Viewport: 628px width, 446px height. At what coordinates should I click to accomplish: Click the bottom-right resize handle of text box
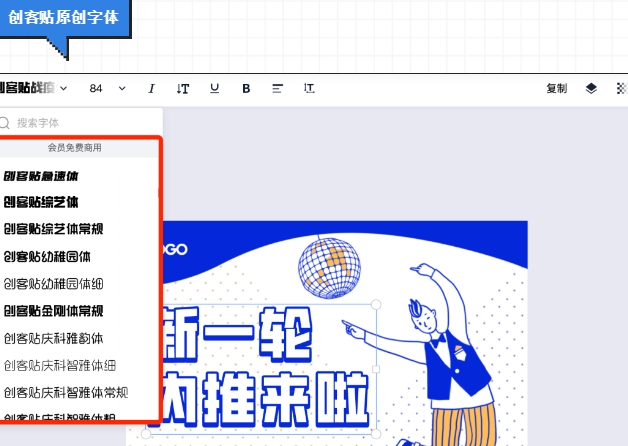pyautogui.click(x=376, y=434)
